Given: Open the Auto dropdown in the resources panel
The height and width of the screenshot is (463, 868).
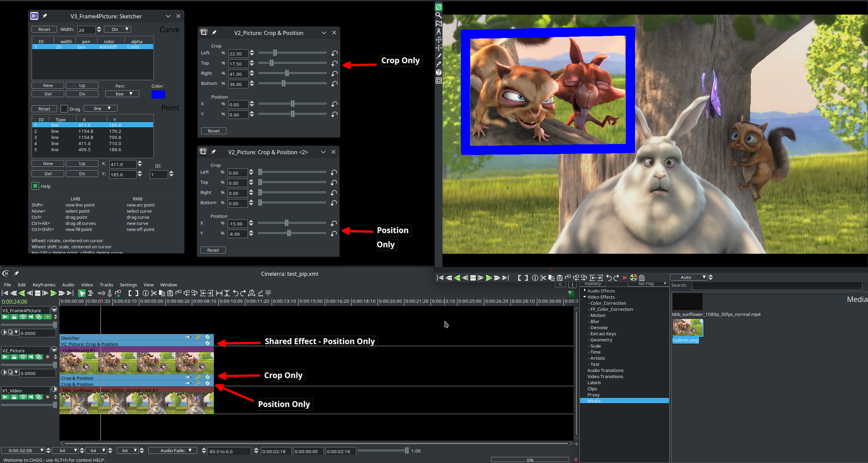Looking at the screenshot, I should coord(689,277).
